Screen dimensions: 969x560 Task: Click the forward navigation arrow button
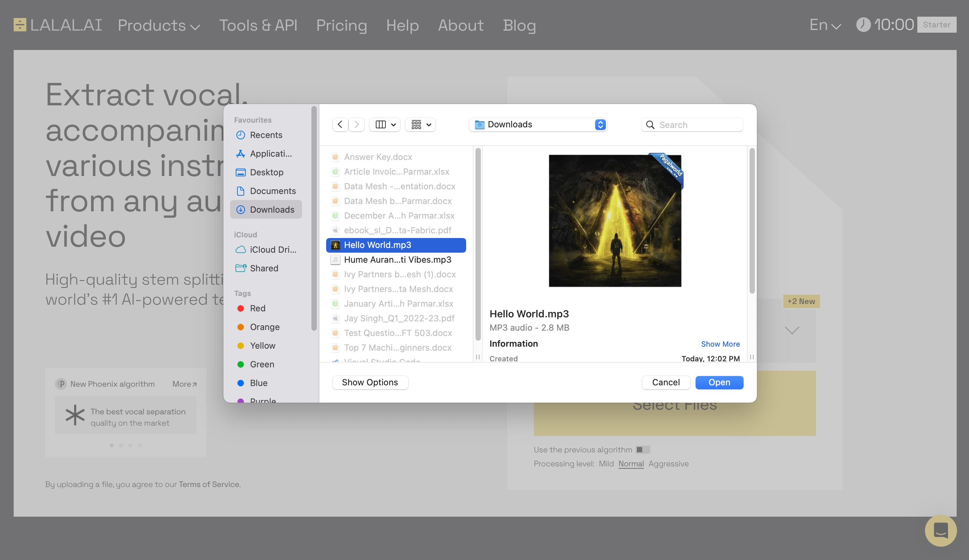356,125
